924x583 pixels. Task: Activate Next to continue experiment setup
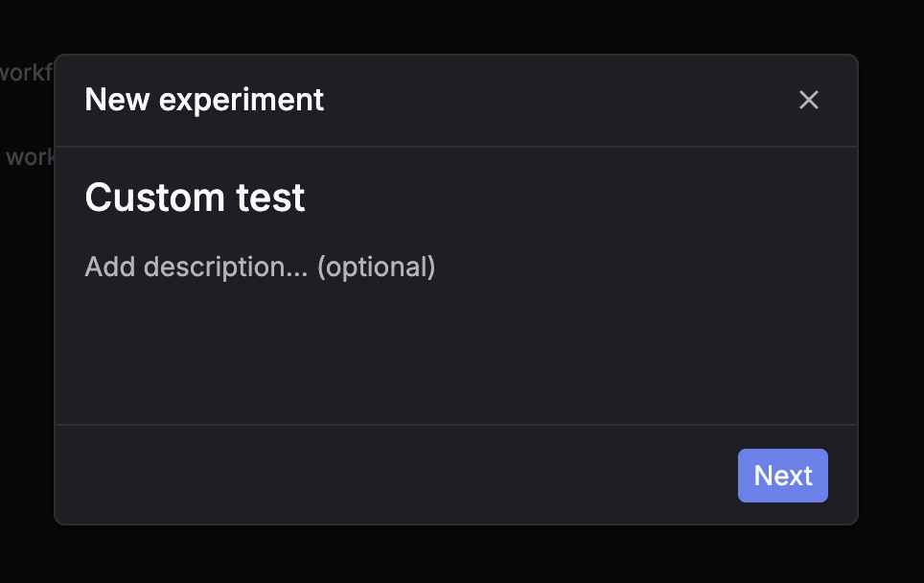(782, 475)
